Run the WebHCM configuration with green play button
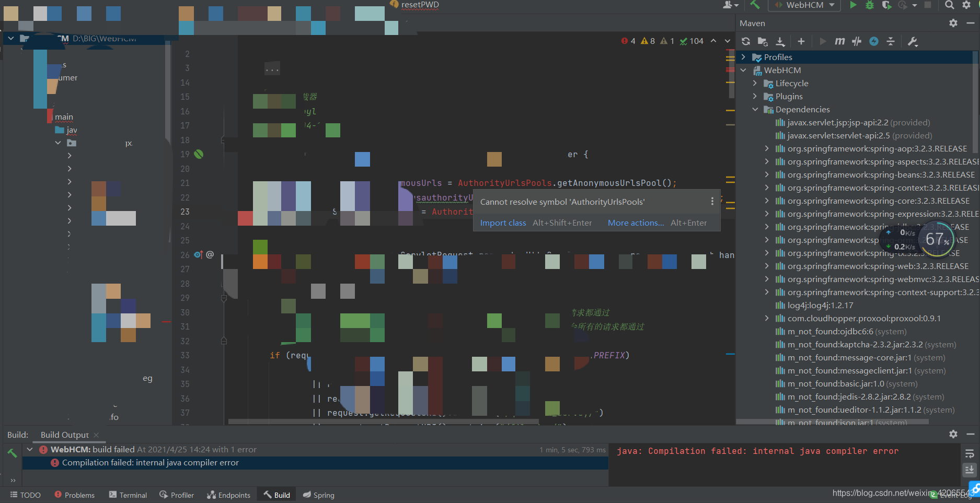The width and height of the screenshot is (980, 503). pos(853,5)
